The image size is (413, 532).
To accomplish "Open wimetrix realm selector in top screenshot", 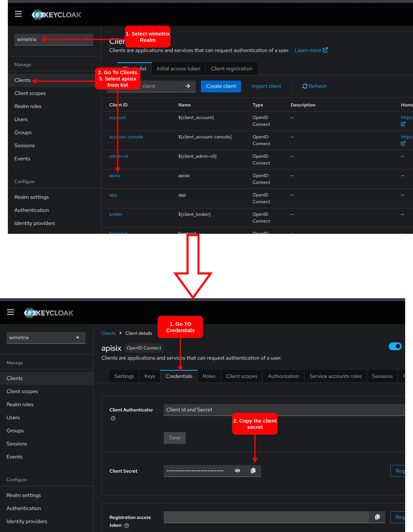I will coord(54,39).
